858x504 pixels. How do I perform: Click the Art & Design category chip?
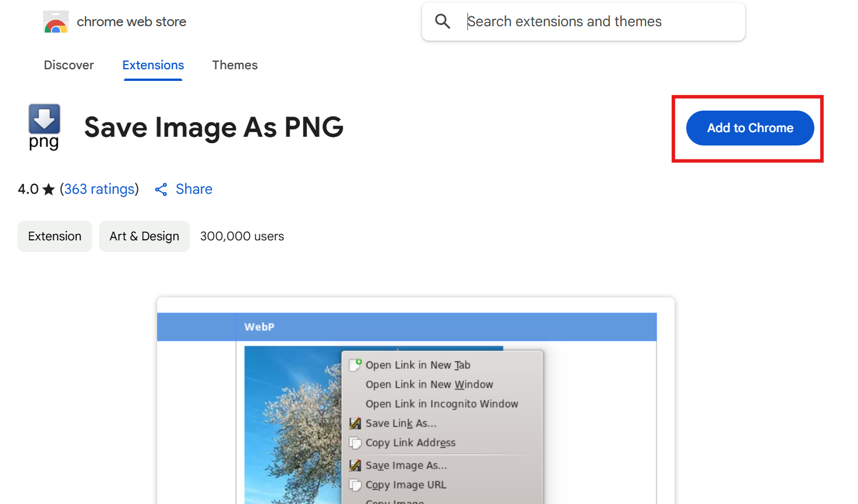(144, 236)
